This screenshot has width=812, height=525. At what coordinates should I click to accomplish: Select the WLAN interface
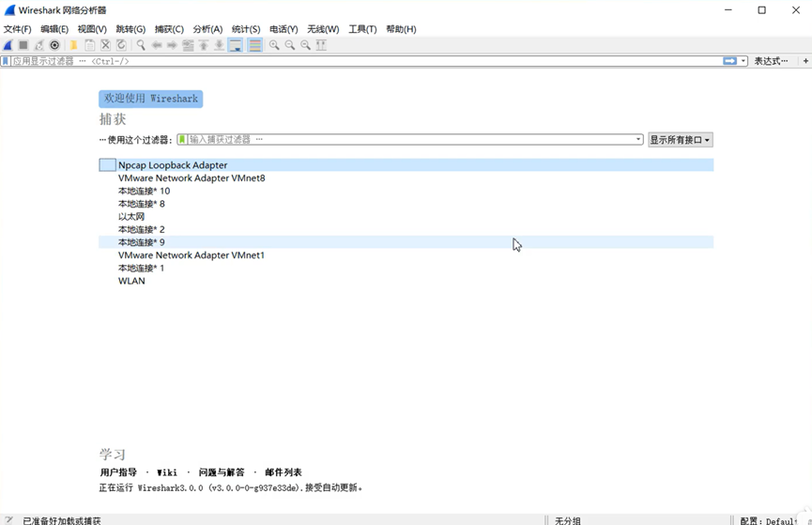pyautogui.click(x=406, y=281)
